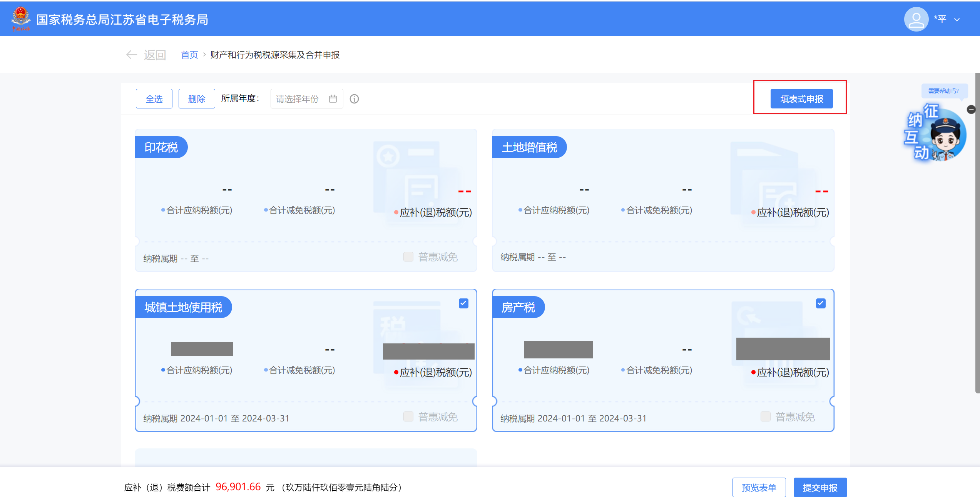Click the 填表式申报 button
Viewport: 980px width, 503px height.
pos(801,99)
